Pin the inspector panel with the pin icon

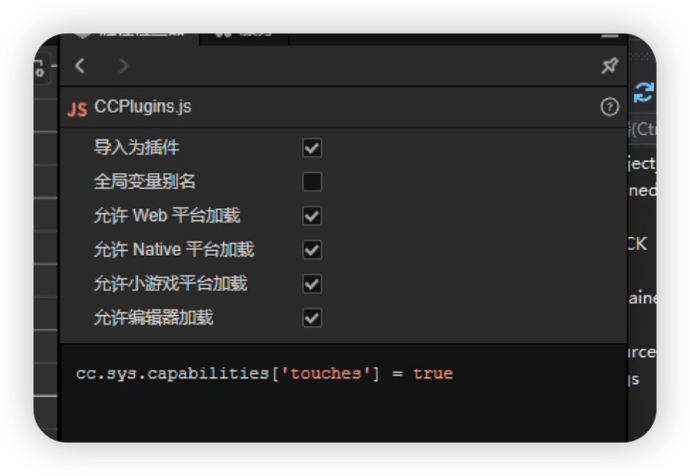click(x=608, y=66)
